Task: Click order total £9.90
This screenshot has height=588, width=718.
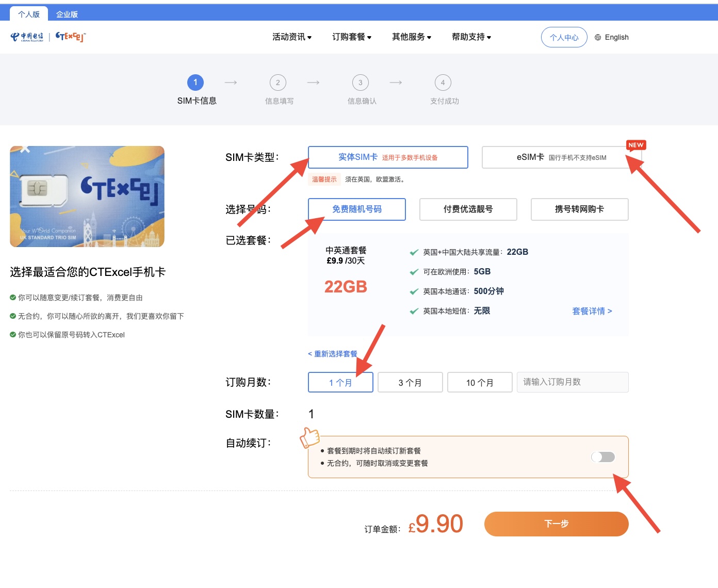Action: pyautogui.click(x=436, y=524)
